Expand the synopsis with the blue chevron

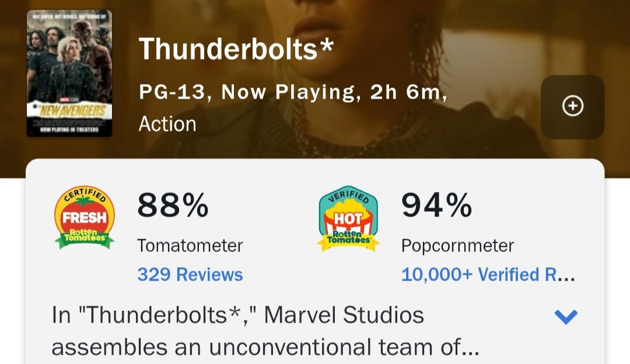coord(565,317)
